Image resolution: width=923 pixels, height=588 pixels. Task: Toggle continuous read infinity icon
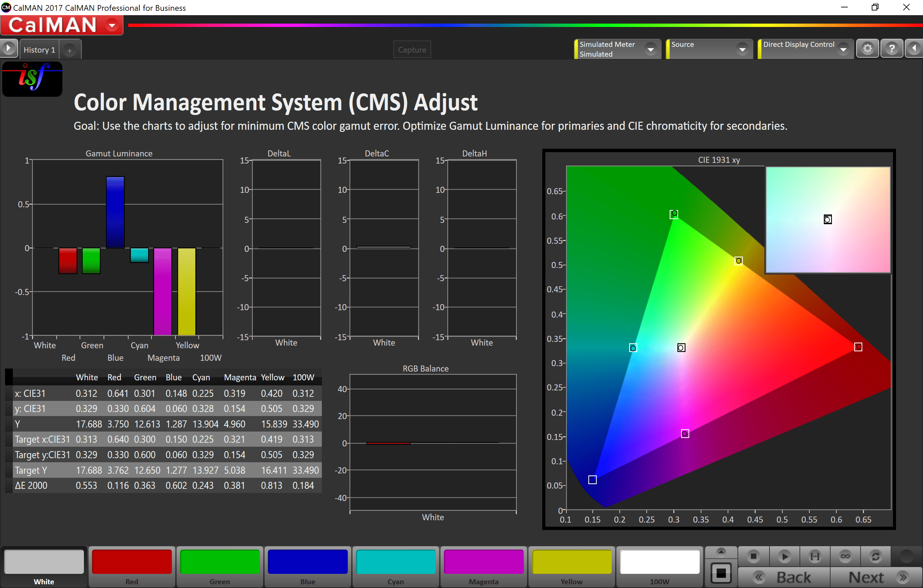pos(845,556)
